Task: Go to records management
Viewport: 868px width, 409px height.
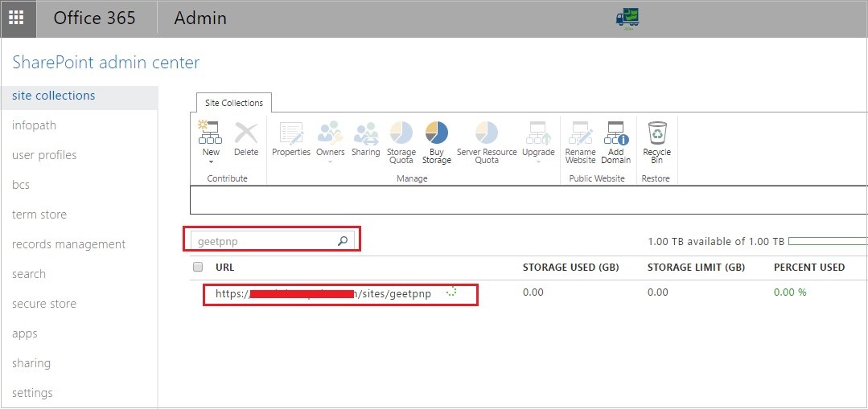Action: (x=68, y=244)
